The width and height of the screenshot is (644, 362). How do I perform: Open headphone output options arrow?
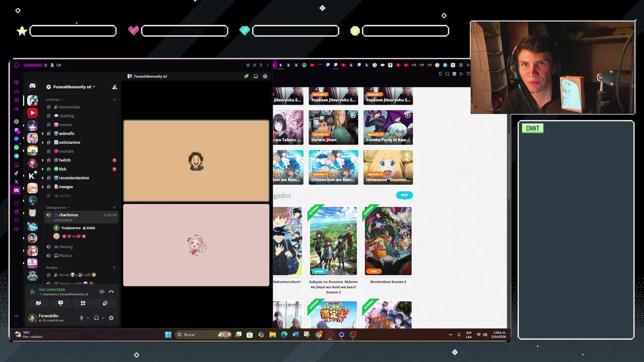coord(103,318)
